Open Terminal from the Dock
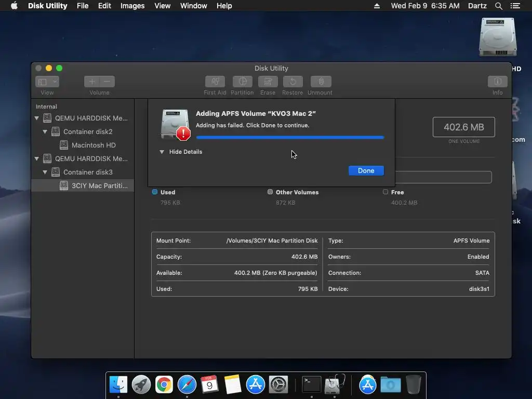Image resolution: width=532 pixels, height=399 pixels. pos(312,384)
